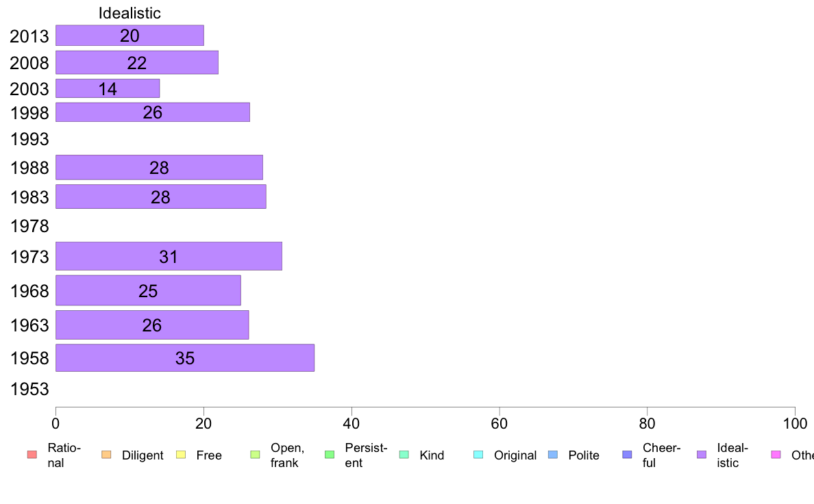Click the Kind legend swatch
The height and width of the screenshot is (504, 814).
tap(404, 455)
